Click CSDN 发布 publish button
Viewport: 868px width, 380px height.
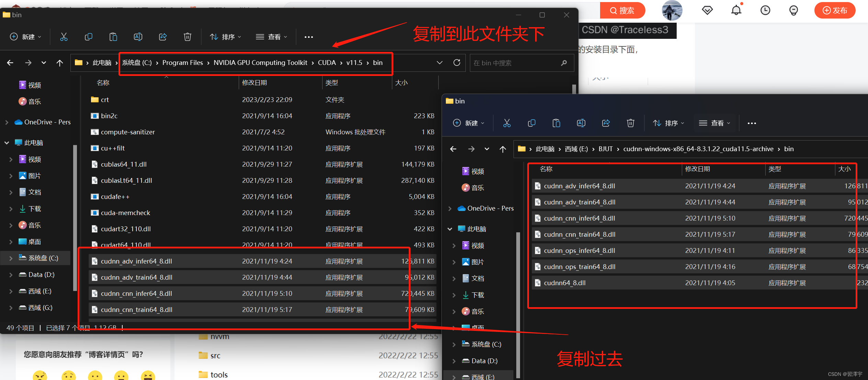point(835,10)
